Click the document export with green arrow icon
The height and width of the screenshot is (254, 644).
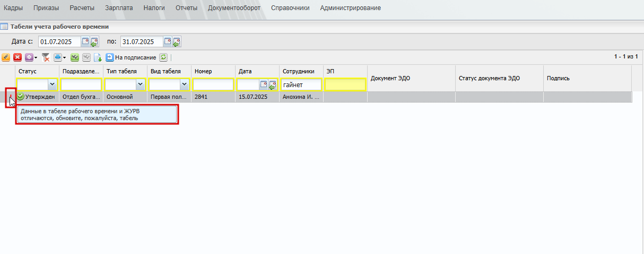(x=98, y=57)
